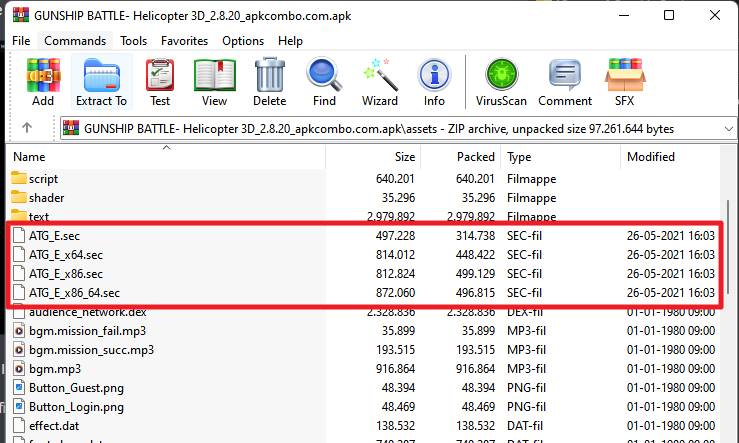Click modified date of ATG_E_x86.sec

[671, 274]
